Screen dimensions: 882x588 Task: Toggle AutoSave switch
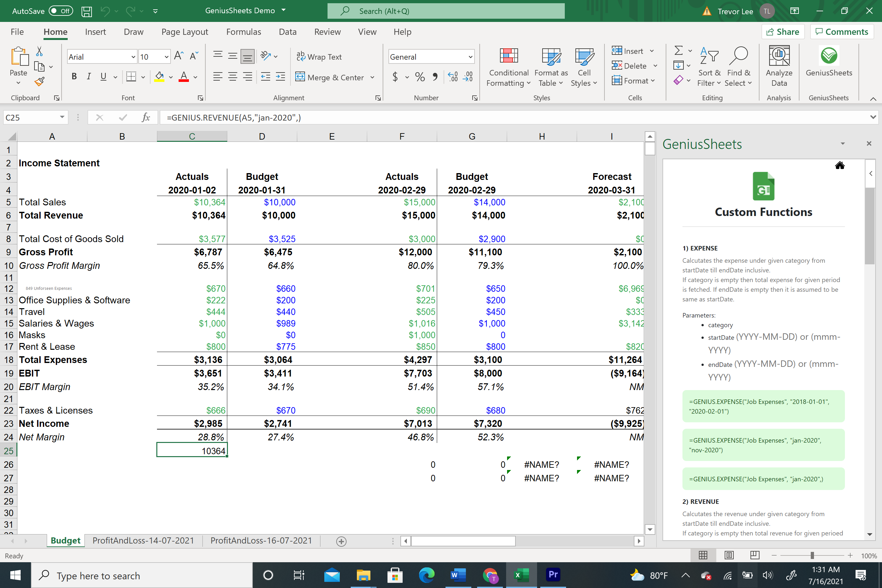point(60,11)
